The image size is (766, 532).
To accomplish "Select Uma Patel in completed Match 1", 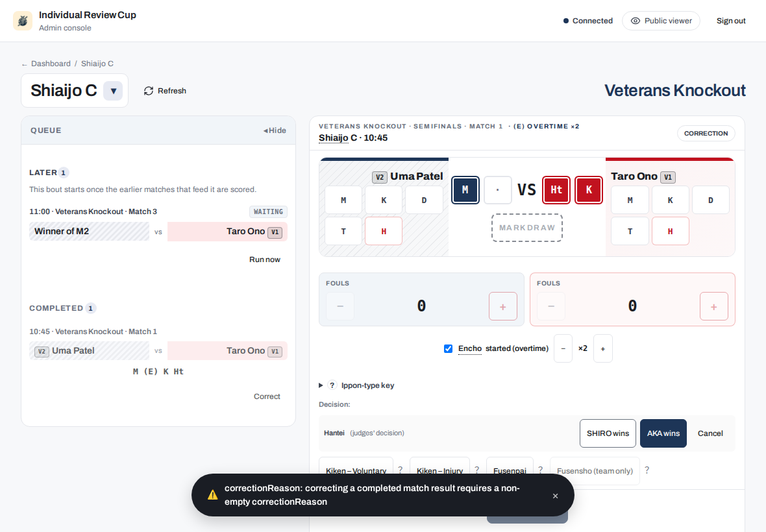I will [89, 351].
